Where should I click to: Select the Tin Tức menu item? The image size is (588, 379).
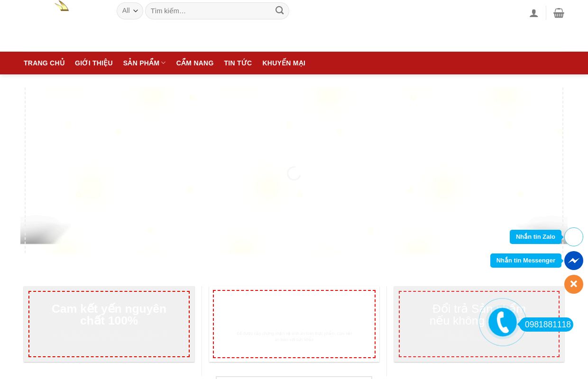tap(238, 63)
